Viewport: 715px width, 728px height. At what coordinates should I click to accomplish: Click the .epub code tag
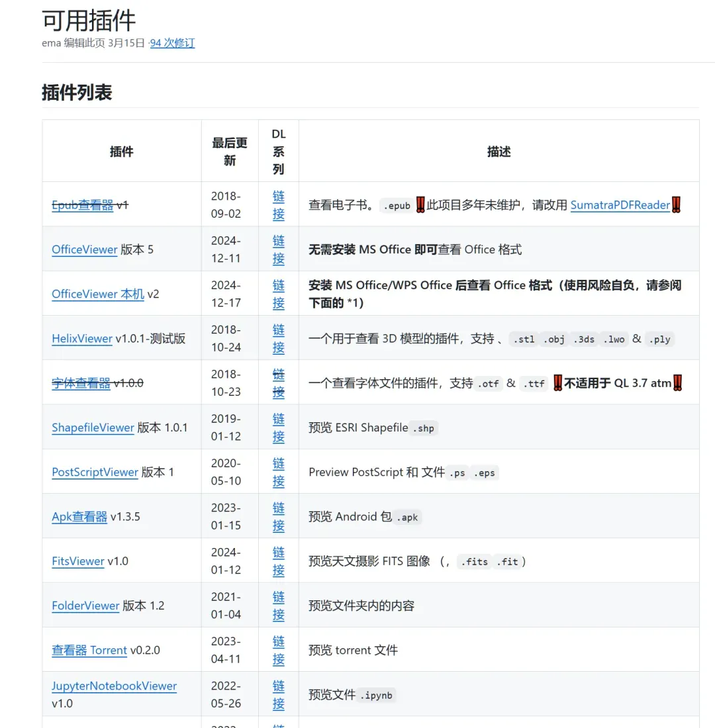pyautogui.click(x=397, y=206)
